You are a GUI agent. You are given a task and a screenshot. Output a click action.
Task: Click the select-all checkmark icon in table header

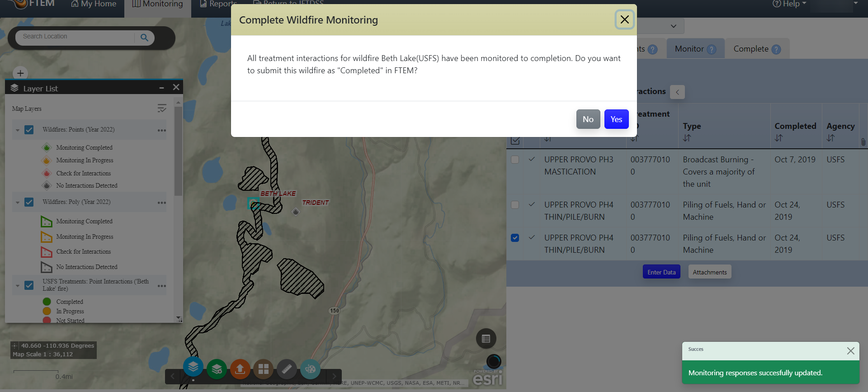pos(515,141)
